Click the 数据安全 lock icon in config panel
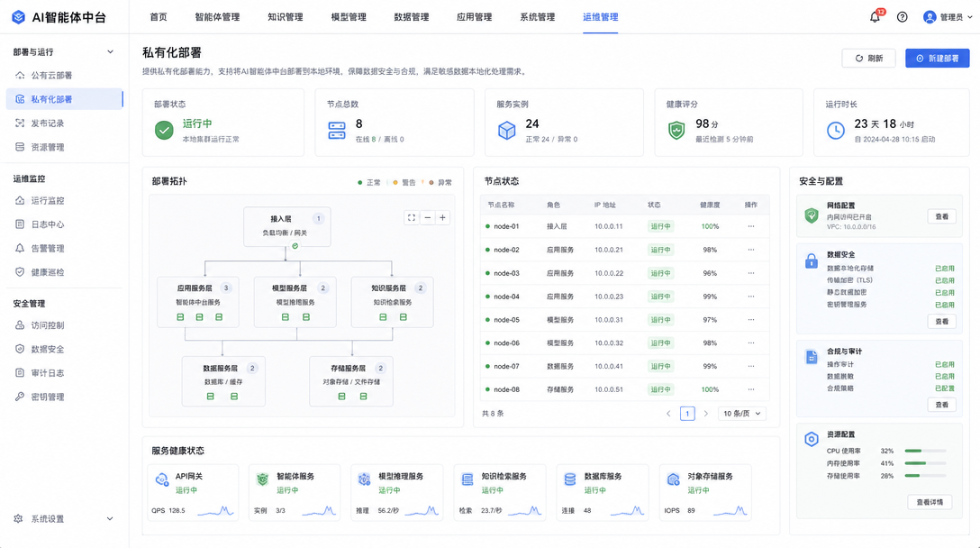980x548 pixels. point(812,260)
